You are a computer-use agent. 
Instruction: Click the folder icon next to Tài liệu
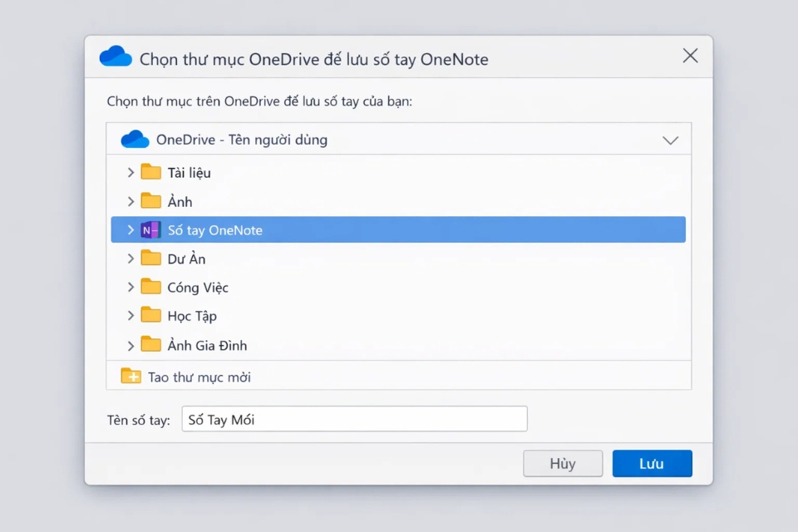click(152, 172)
